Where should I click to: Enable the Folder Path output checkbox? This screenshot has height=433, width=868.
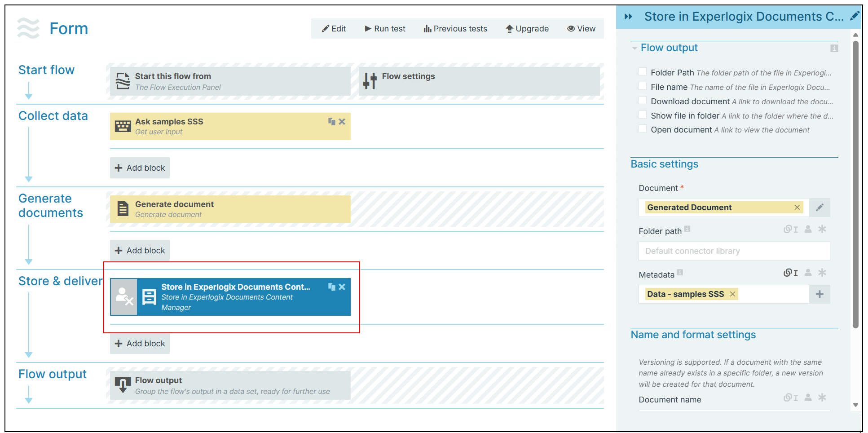point(643,72)
